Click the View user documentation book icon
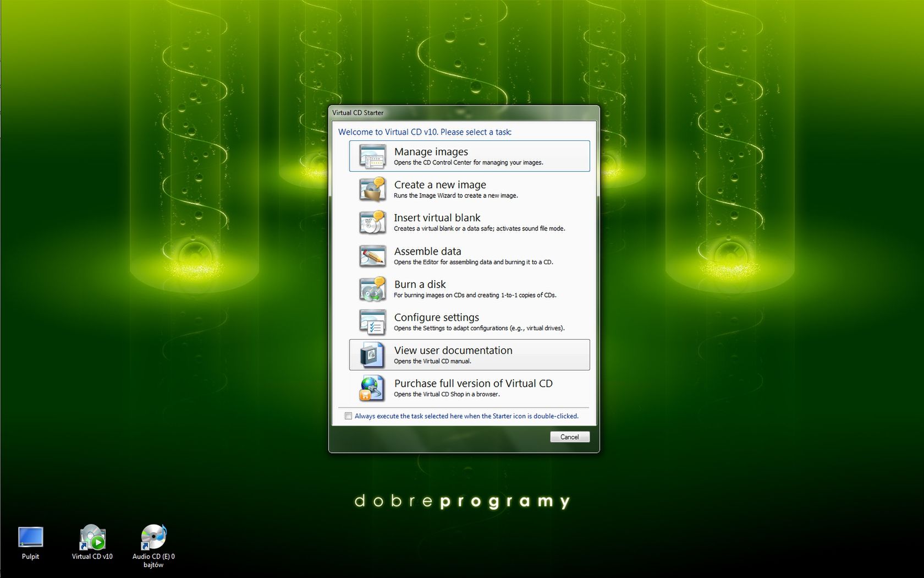The height and width of the screenshot is (578, 924). [372, 355]
